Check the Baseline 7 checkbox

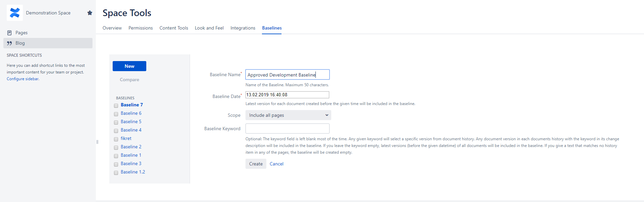(116, 105)
